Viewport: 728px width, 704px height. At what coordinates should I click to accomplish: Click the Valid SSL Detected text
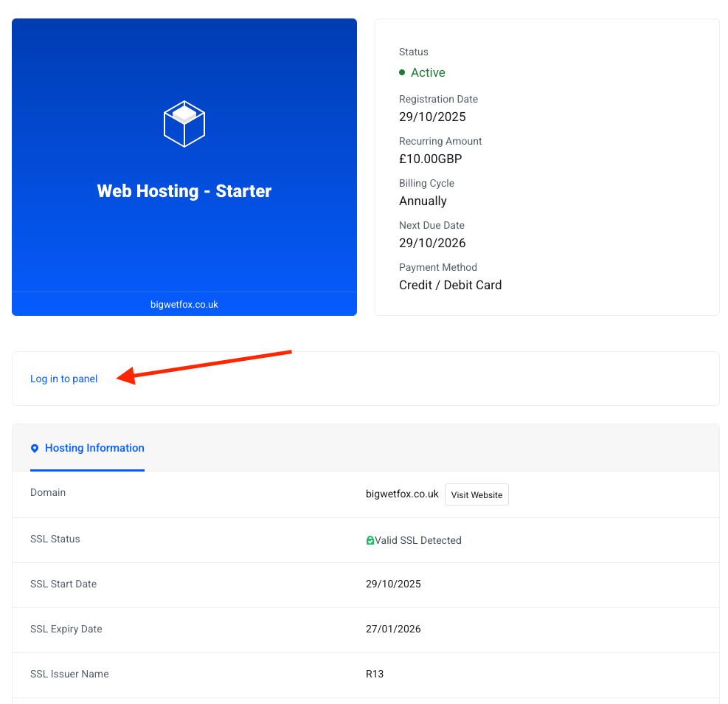(x=418, y=540)
